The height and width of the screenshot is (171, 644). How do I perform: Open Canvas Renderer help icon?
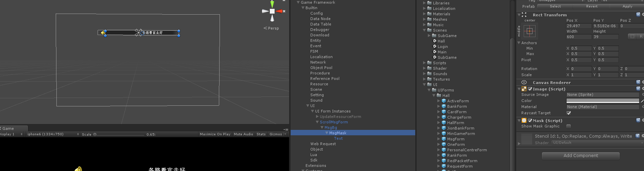tap(638, 82)
